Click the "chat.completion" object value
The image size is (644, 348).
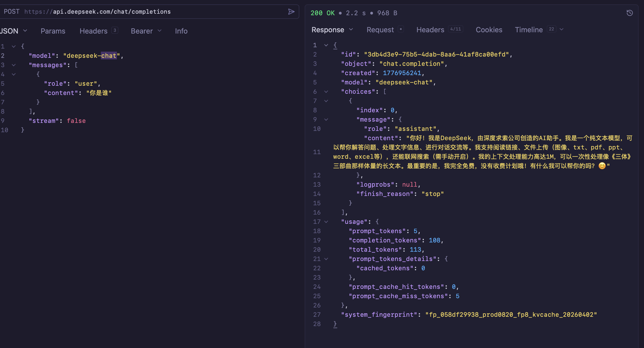[412, 64]
